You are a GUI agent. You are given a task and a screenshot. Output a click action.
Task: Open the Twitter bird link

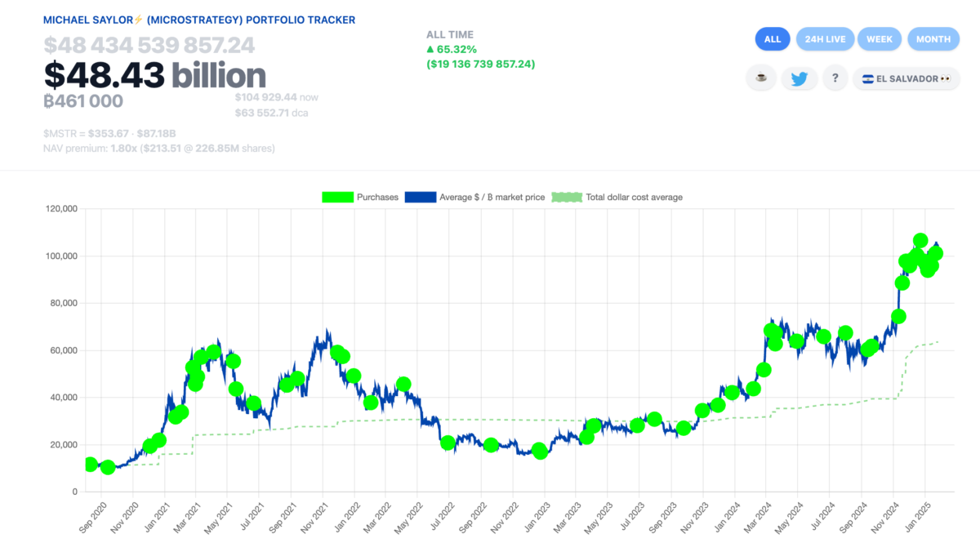click(799, 78)
